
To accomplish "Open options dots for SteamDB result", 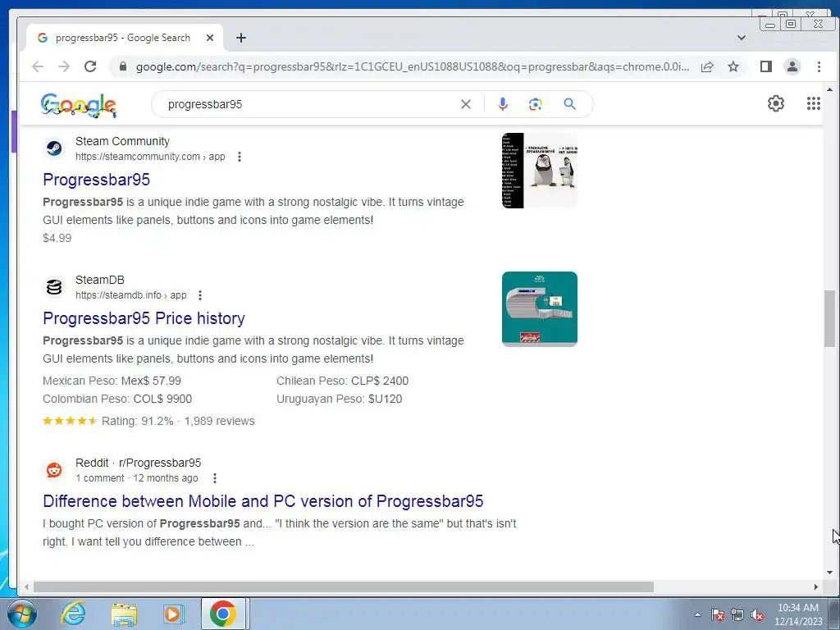I will [x=200, y=295].
